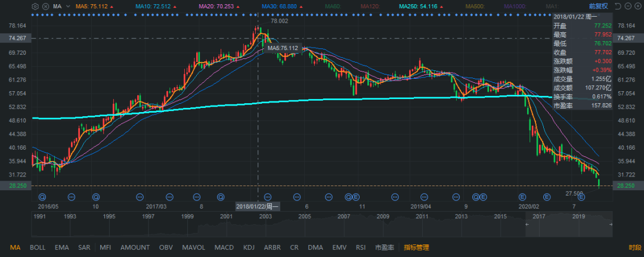Screen dimensions: 644x257
Task: Select the MAVOL indicator
Action: coord(193,247)
